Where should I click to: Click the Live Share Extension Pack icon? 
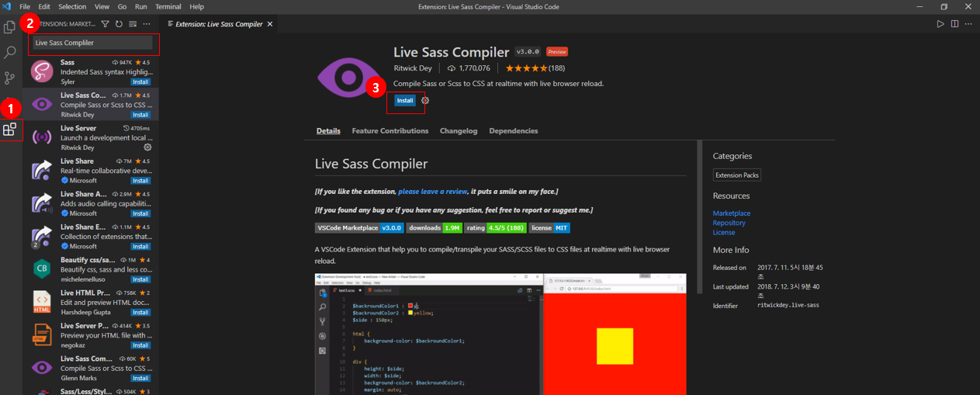[x=41, y=236]
